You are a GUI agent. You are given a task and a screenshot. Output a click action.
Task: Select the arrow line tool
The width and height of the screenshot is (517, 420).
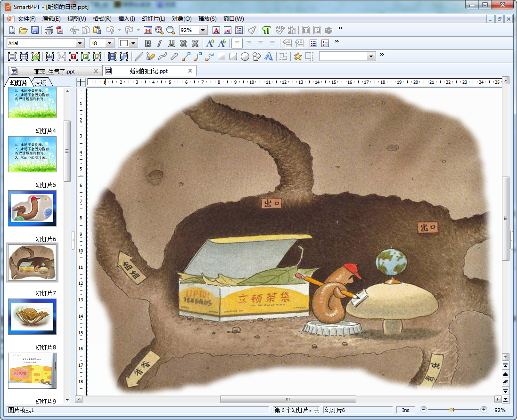(174, 57)
